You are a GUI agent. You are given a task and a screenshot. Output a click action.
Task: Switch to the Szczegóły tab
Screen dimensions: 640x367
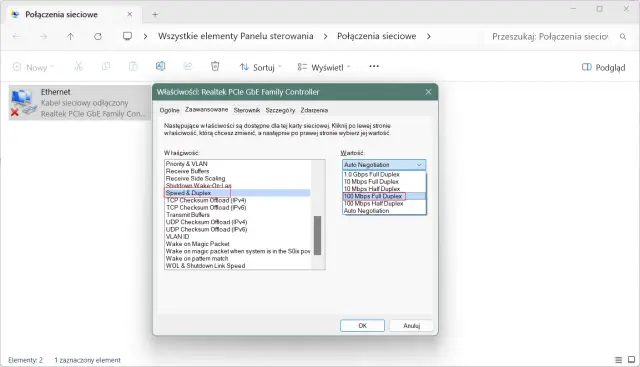280,110
